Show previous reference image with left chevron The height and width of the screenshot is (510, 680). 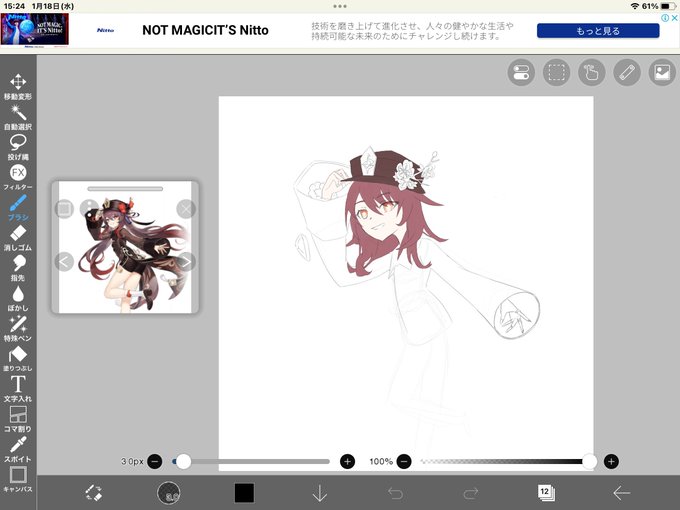click(64, 262)
